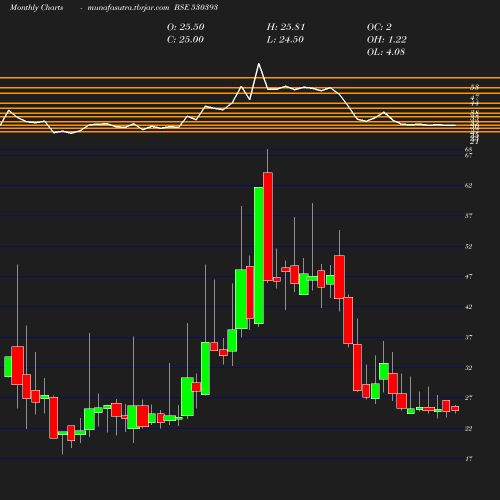Click the large red candle at the price peak
Image resolution: width=500 pixels, height=500 pixels.
point(268,226)
